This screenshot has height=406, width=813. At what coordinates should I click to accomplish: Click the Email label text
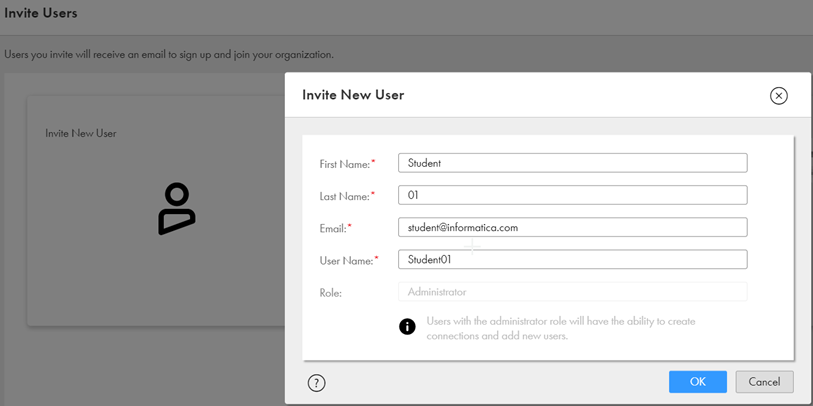click(333, 228)
